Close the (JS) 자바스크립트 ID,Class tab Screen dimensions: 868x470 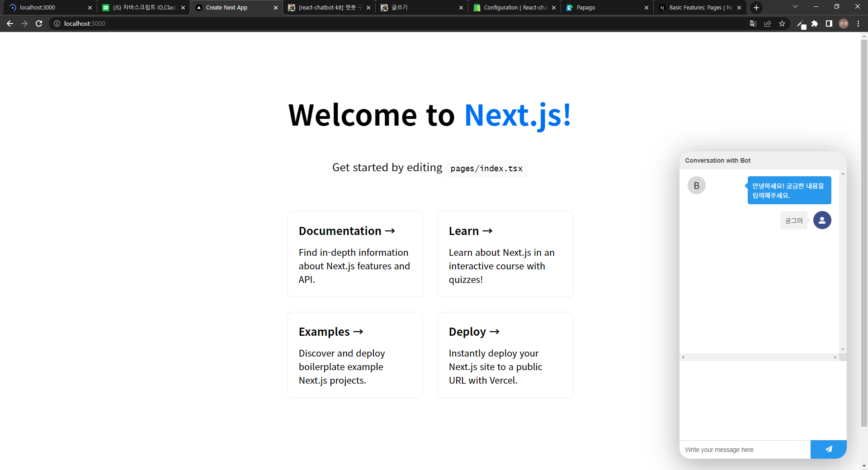click(x=183, y=8)
